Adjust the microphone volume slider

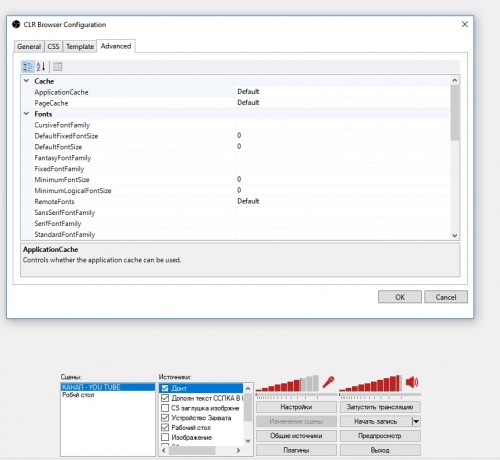click(x=297, y=395)
